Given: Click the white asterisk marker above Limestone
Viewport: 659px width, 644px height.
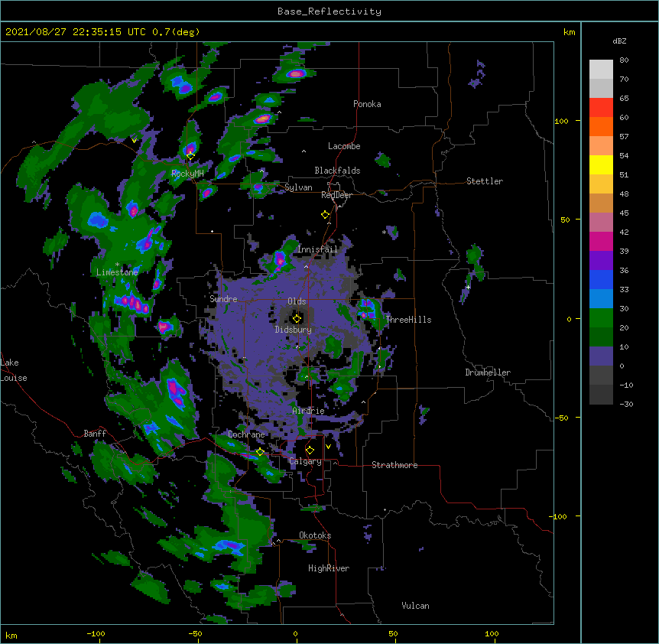Looking at the screenshot, I should point(117,265).
